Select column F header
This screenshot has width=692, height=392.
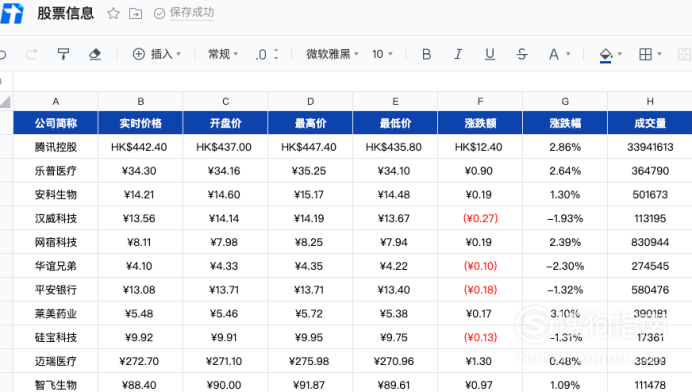480,102
